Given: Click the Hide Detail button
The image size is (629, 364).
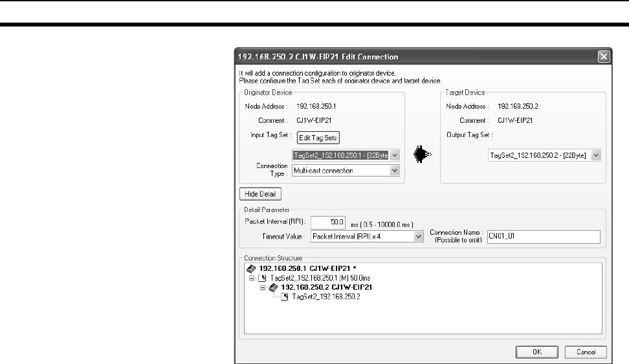Looking at the screenshot, I should [260, 194].
